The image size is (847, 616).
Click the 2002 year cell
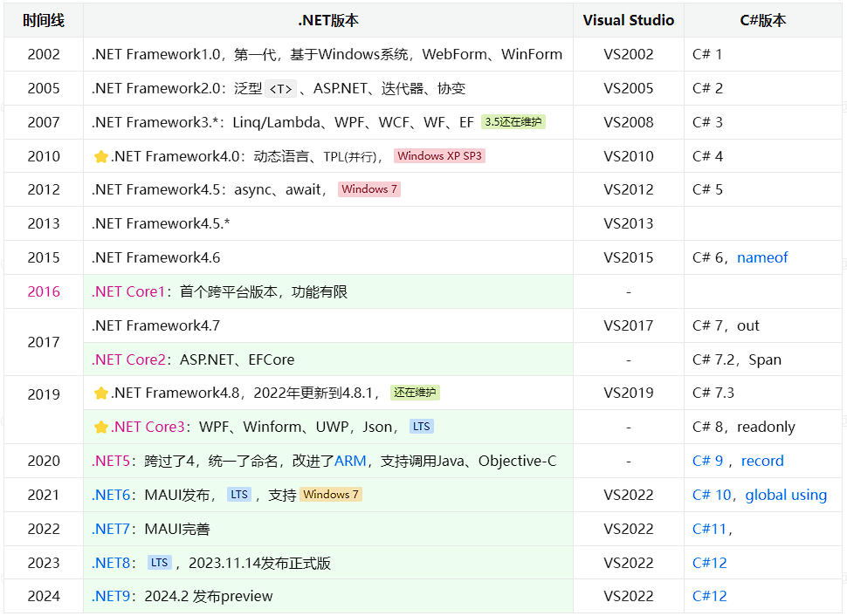[44, 54]
